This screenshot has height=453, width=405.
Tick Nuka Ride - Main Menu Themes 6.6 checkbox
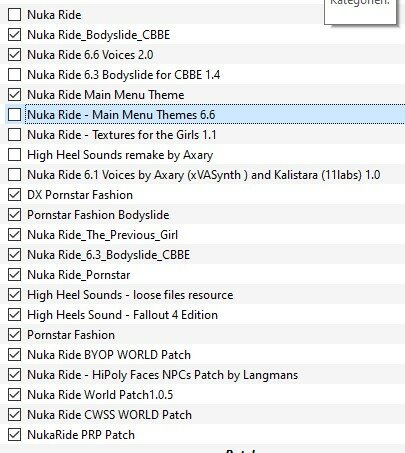(14, 115)
